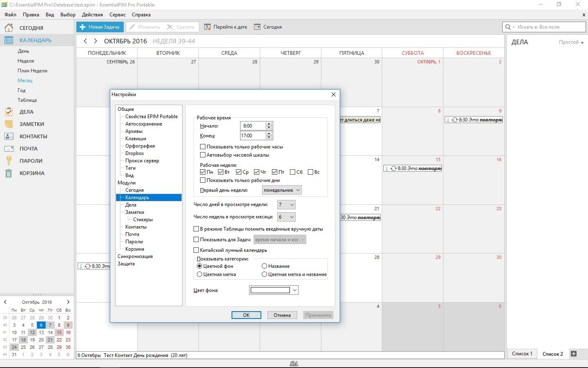
Task: Add a new to-do list tab
Action: pyautogui.click(x=574, y=354)
